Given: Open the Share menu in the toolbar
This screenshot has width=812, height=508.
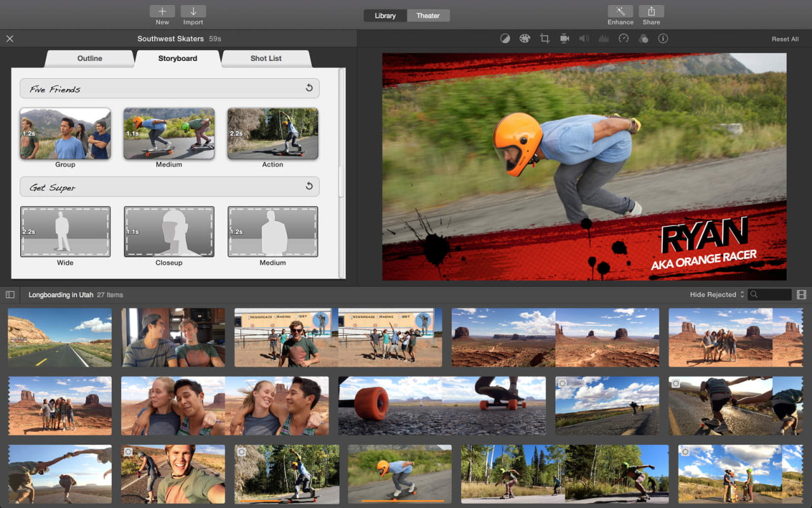Looking at the screenshot, I should [x=652, y=11].
